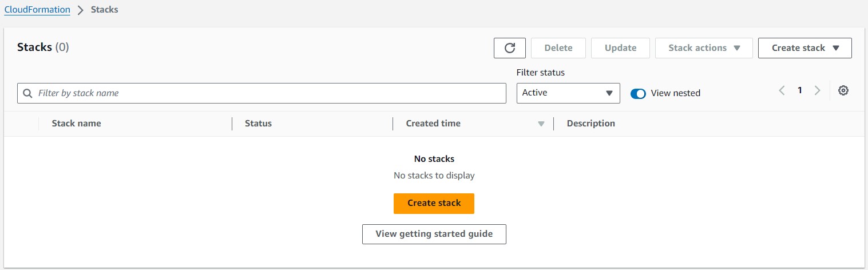The height and width of the screenshot is (270, 868).
Task: Open the CloudFormation breadcrumb link
Action: point(37,10)
